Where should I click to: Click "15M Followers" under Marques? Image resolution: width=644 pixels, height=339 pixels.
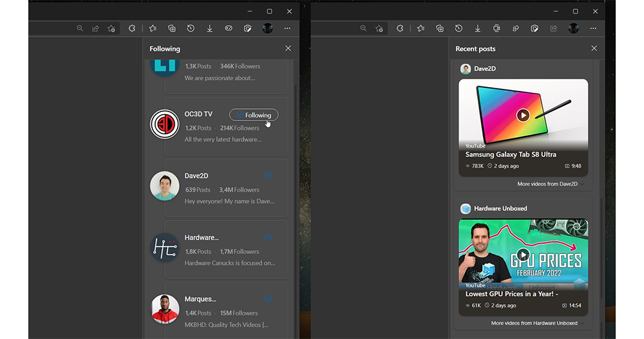click(239, 313)
